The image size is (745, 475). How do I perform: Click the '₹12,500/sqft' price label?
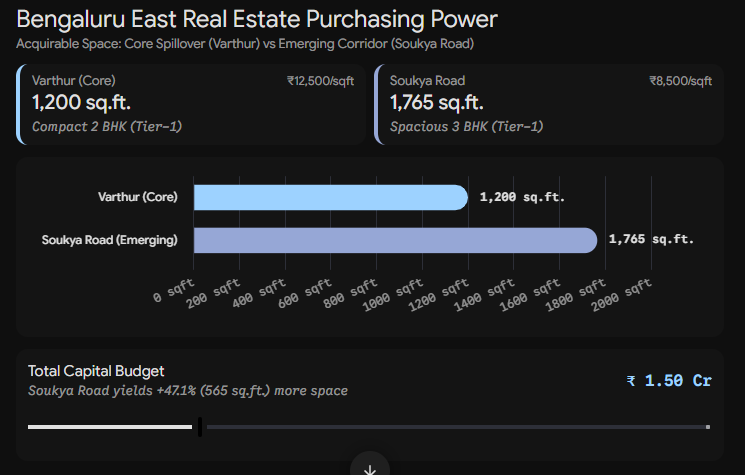320,81
